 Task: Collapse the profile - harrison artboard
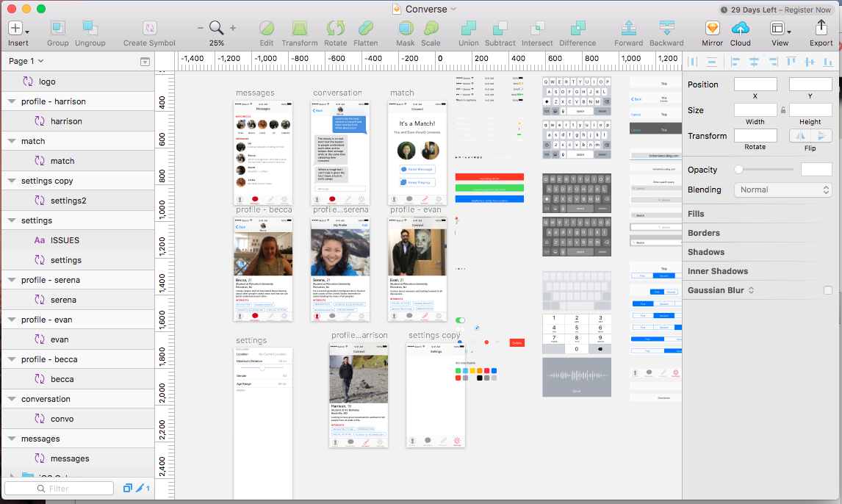click(11, 101)
